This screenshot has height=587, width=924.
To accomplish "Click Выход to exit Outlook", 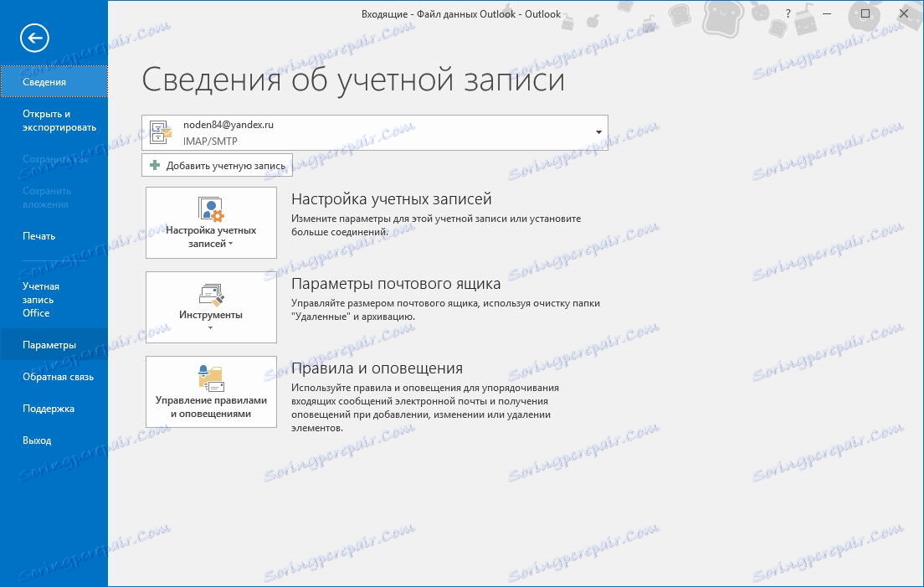I will point(54,440).
